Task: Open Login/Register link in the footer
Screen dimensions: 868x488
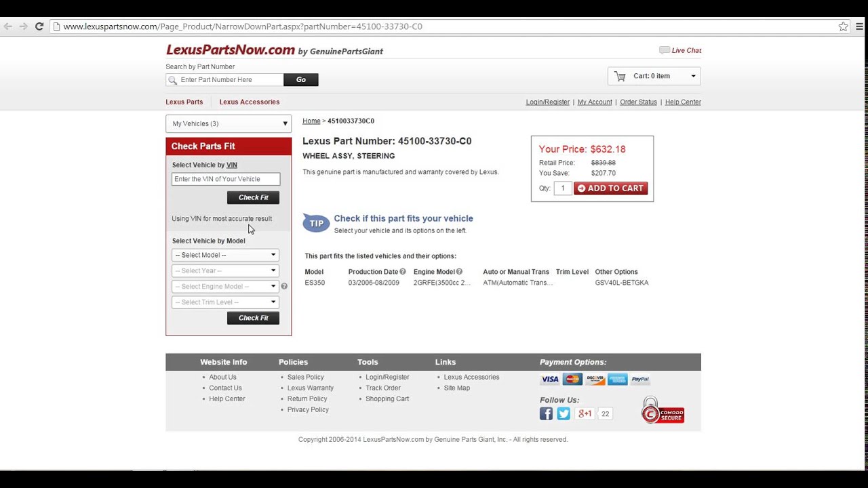Action: click(387, 378)
